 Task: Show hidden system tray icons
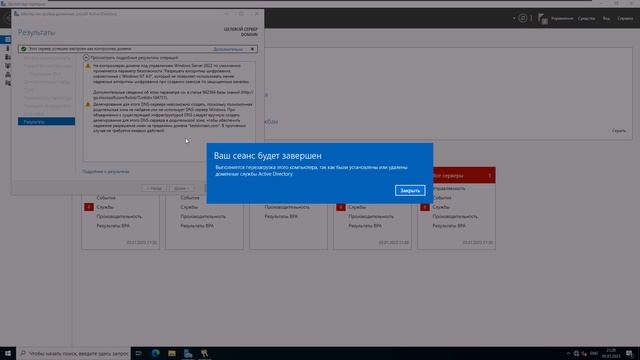click(568, 353)
